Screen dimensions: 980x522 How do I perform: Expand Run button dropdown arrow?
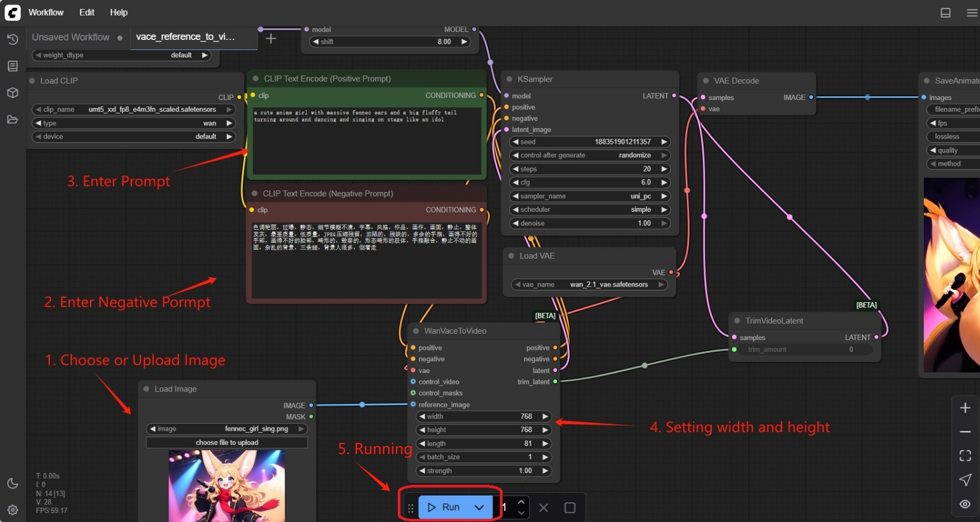479,507
